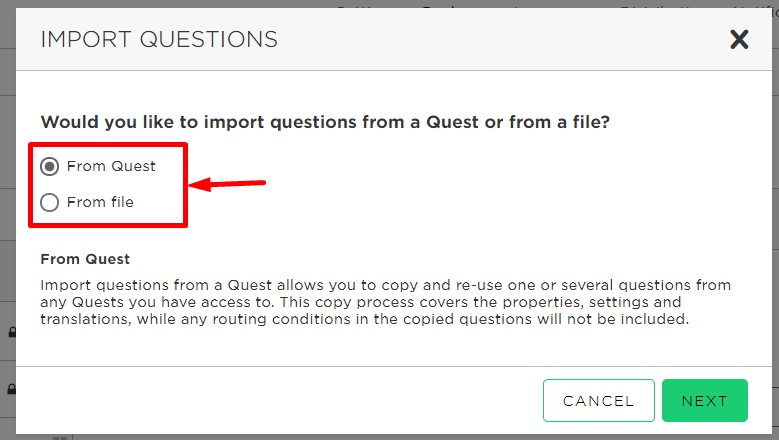The height and width of the screenshot is (440, 779).
Task: Click the bold From Quest description heading
Action: tap(85, 259)
